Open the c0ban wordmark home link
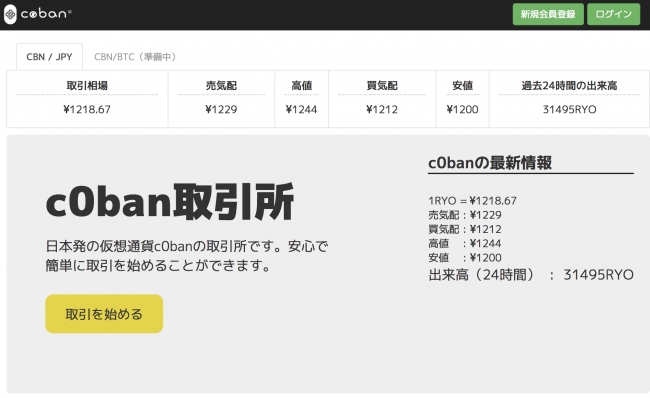Viewport: 650px width, 398px height. coord(46,14)
